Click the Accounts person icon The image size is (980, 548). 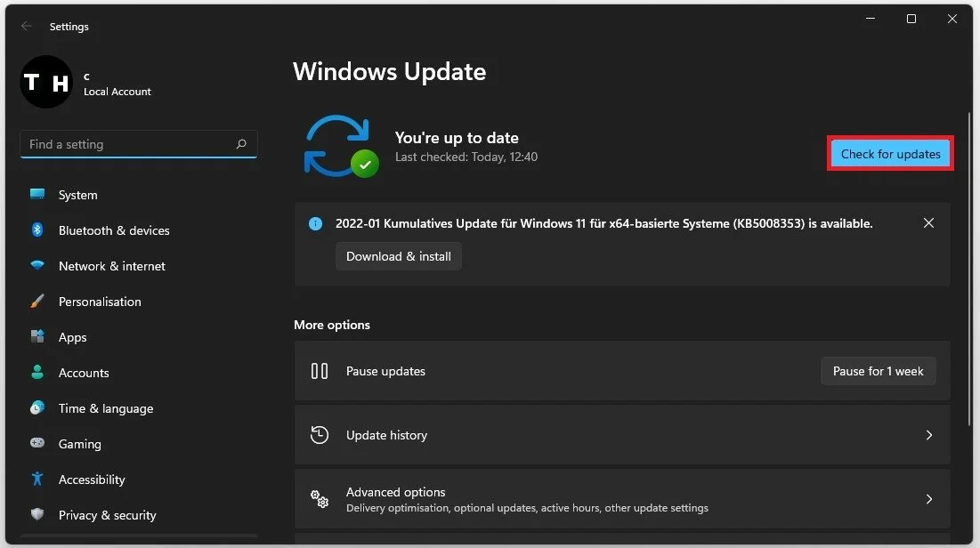point(37,373)
